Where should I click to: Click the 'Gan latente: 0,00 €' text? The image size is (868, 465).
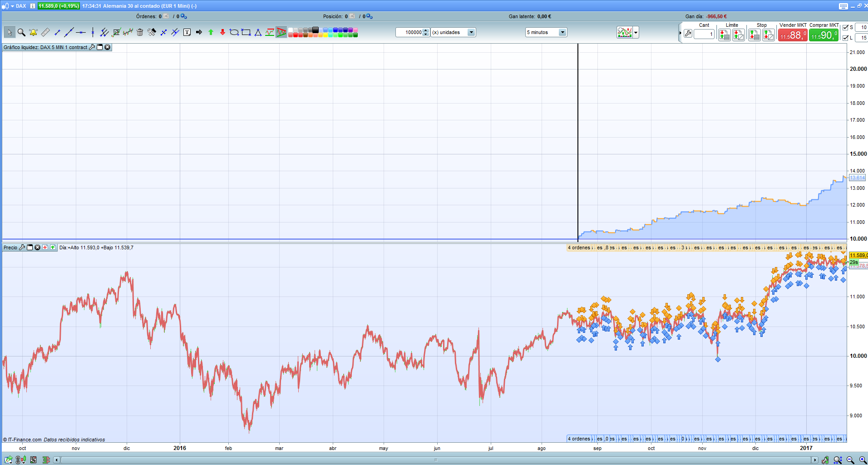[x=530, y=16]
